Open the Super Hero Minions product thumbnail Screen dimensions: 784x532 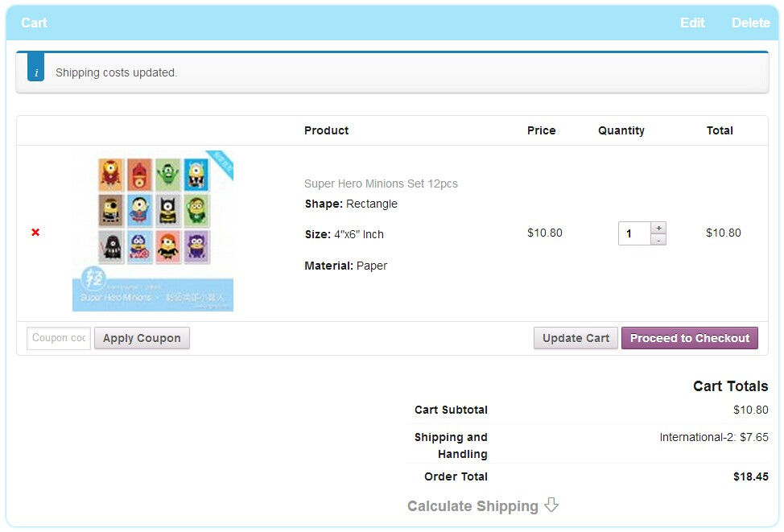point(152,231)
